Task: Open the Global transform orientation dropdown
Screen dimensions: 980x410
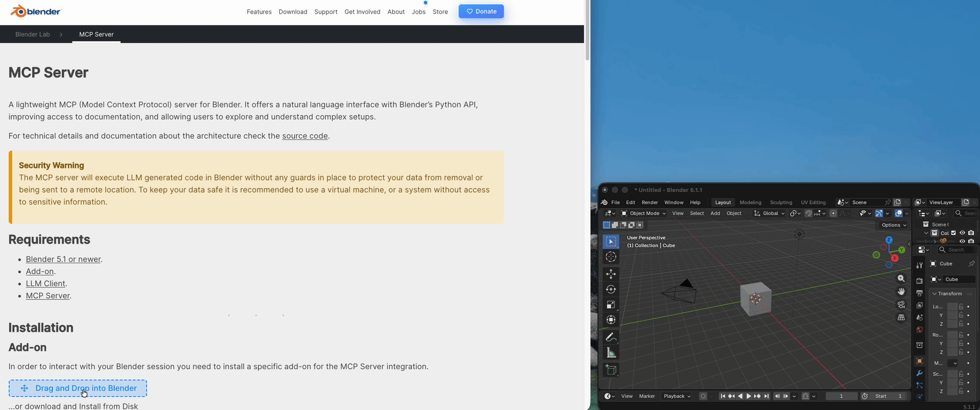Action: pos(770,213)
